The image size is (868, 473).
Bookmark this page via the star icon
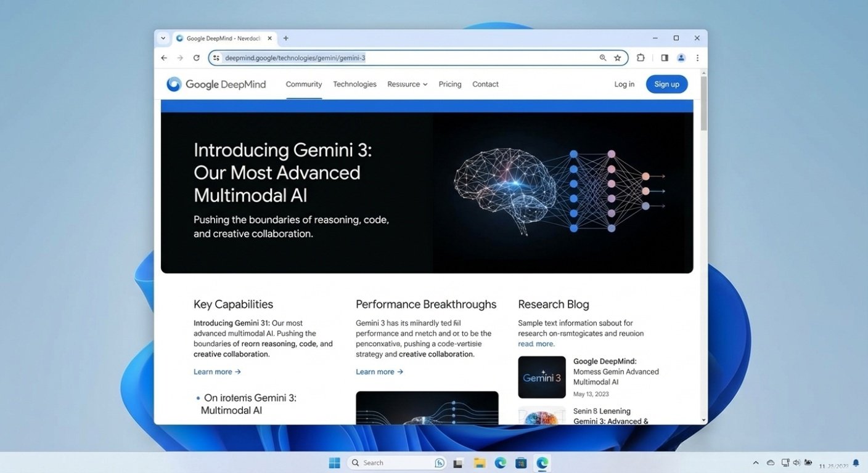coord(618,57)
